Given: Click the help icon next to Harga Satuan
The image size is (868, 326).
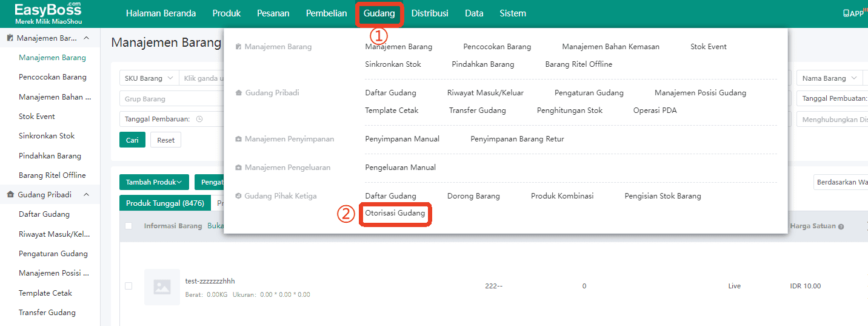Looking at the screenshot, I should click(841, 226).
